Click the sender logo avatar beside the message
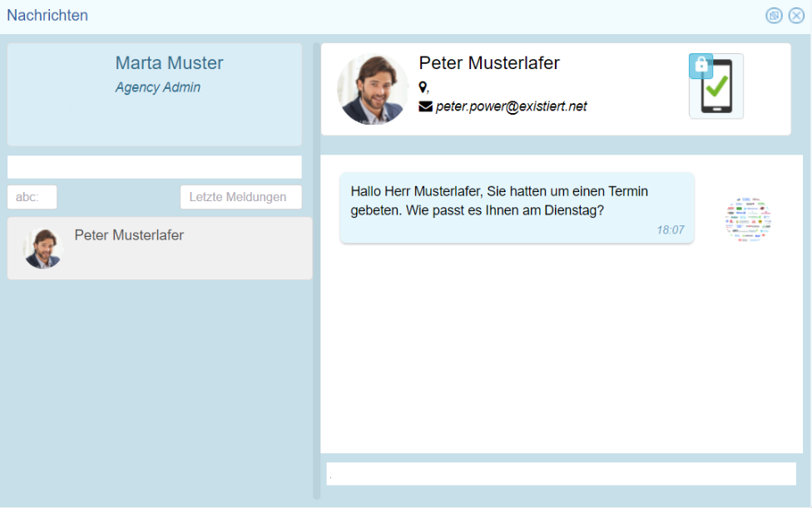The image size is (812, 508). tap(748, 219)
